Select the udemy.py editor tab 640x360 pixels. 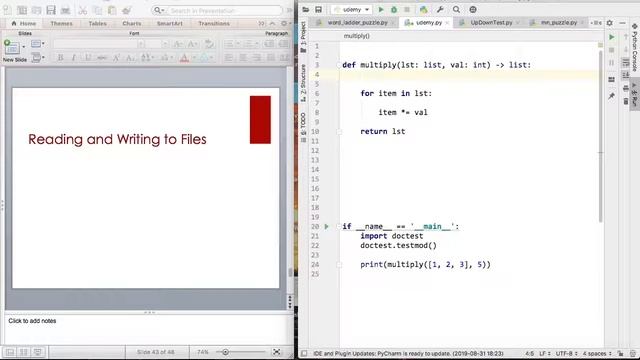click(425, 23)
